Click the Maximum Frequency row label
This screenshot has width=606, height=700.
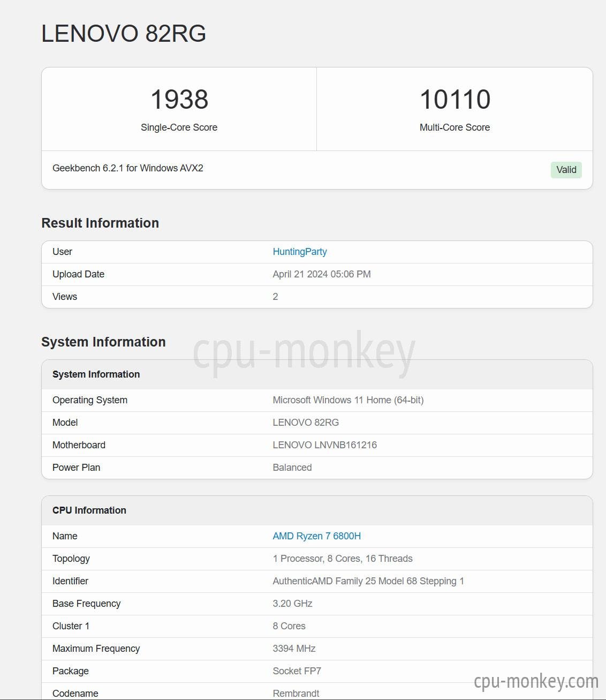pos(96,649)
